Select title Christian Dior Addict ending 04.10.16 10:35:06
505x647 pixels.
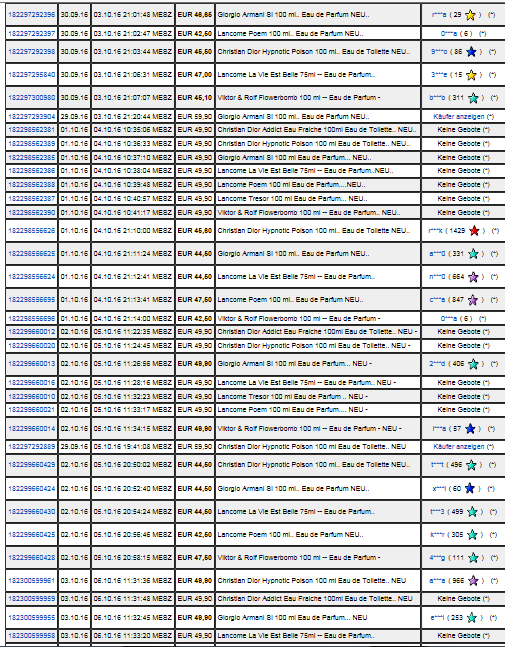click(316, 130)
